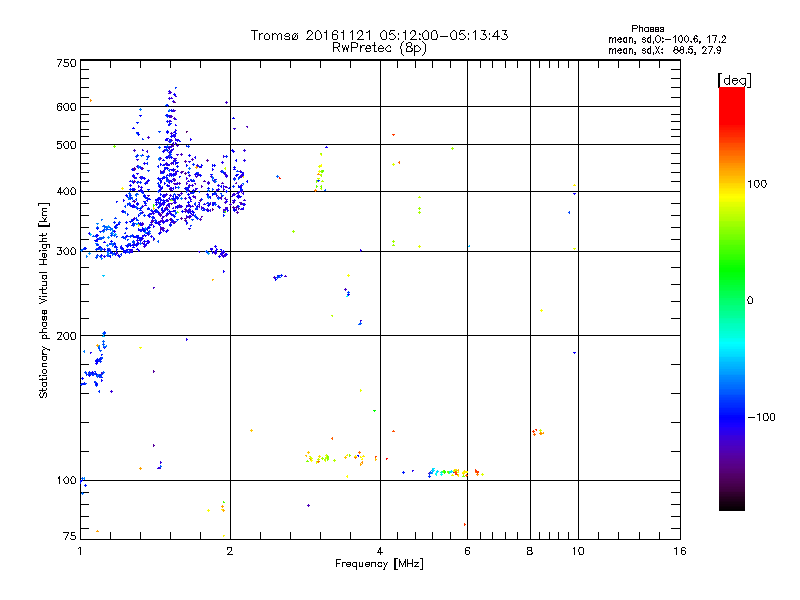
Task: Click the colorbar tick label '100'
Action: pyautogui.click(x=757, y=184)
